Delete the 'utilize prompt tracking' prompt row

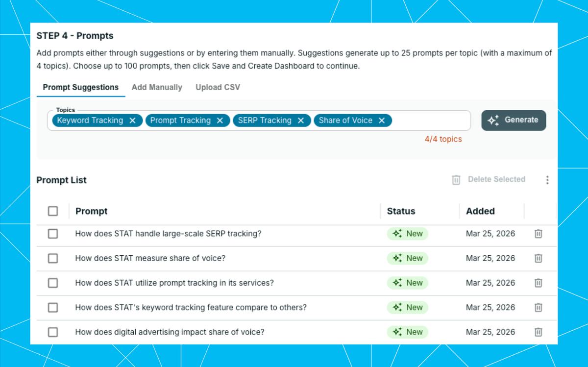[538, 283]
